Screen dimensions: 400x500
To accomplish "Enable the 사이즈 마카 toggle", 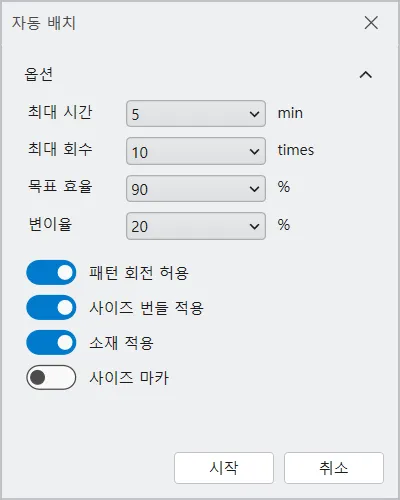I will (51, 377).
